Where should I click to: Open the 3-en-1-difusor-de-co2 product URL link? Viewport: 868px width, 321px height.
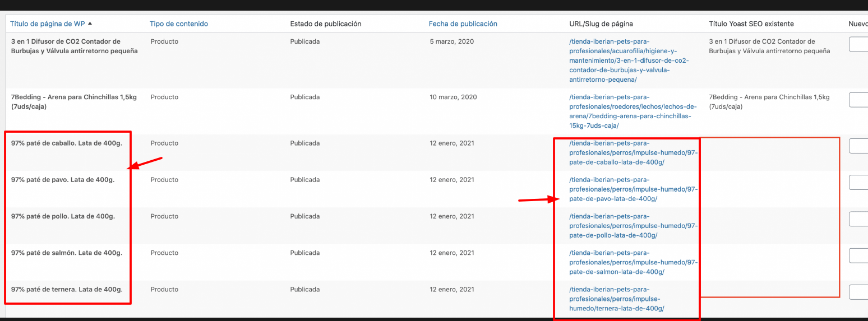(x=629, y=61)
